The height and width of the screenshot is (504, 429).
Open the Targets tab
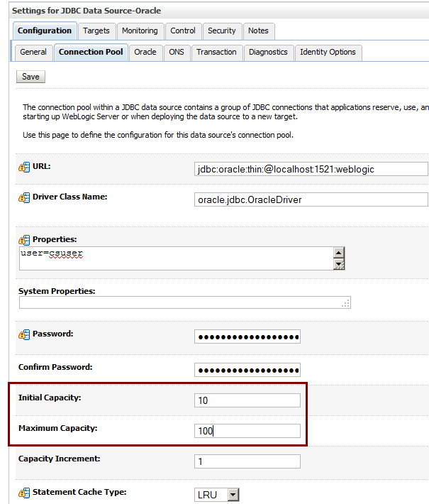(x=96, y=31)
